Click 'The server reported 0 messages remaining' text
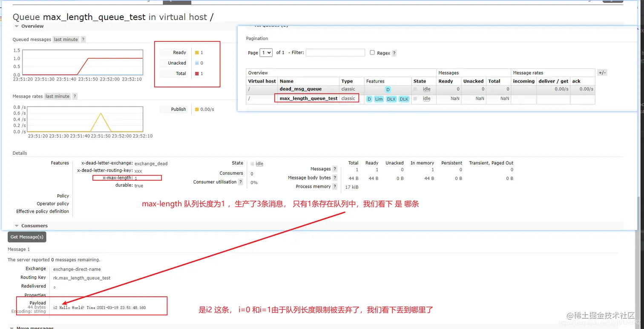 point(54,260)
